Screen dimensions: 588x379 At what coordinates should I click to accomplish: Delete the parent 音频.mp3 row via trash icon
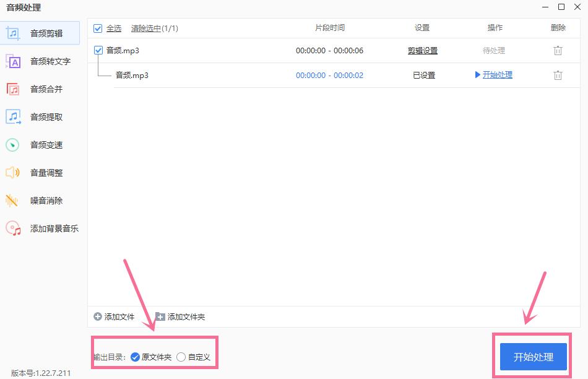coord(558,51)
